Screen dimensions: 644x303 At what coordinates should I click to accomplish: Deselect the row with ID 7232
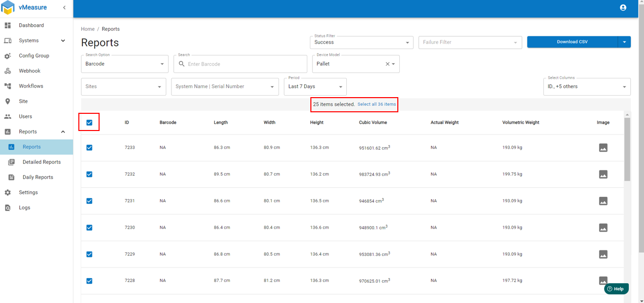point(89,175)
